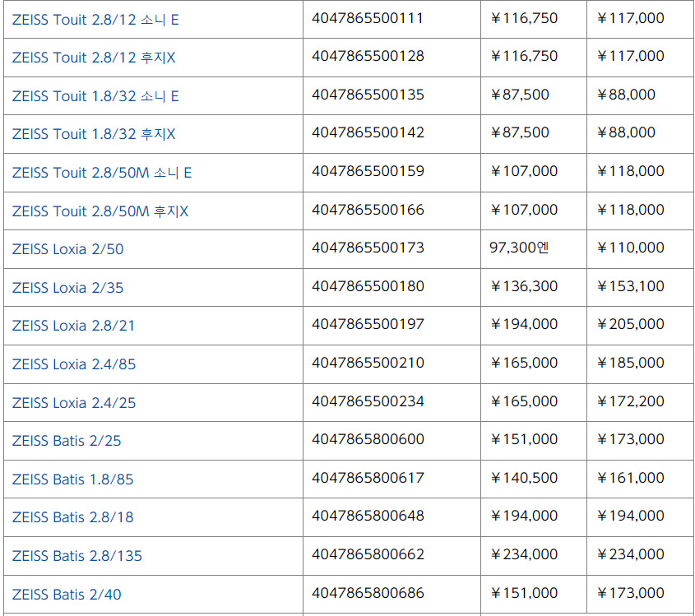Select the ¥161,000 price
The width and height of the screenshot is (695, 616).
[630, 477]
